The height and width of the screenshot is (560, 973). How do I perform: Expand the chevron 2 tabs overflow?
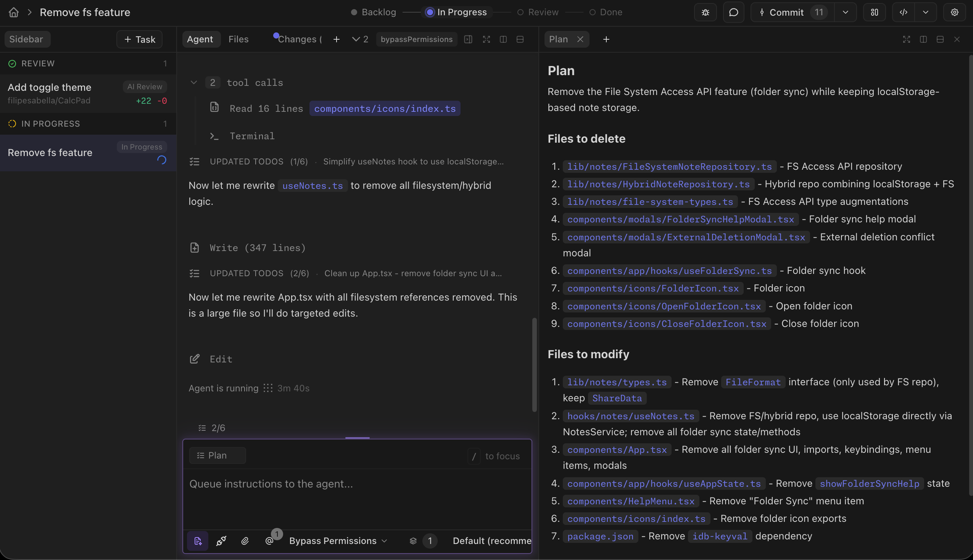(360, 39)
